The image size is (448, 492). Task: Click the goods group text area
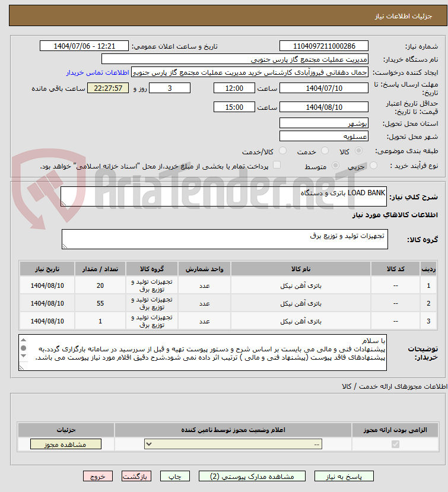pos(225,239)
